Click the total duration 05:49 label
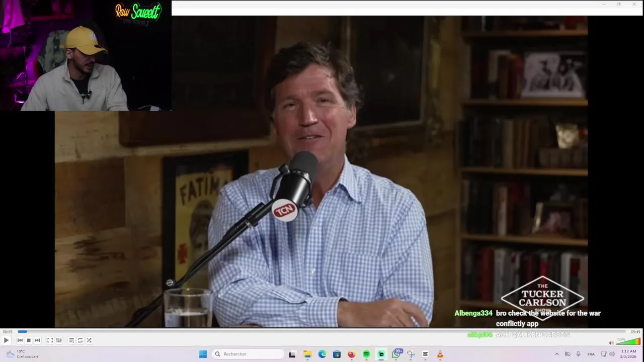 pyautogui.click(x=635, y=332)
